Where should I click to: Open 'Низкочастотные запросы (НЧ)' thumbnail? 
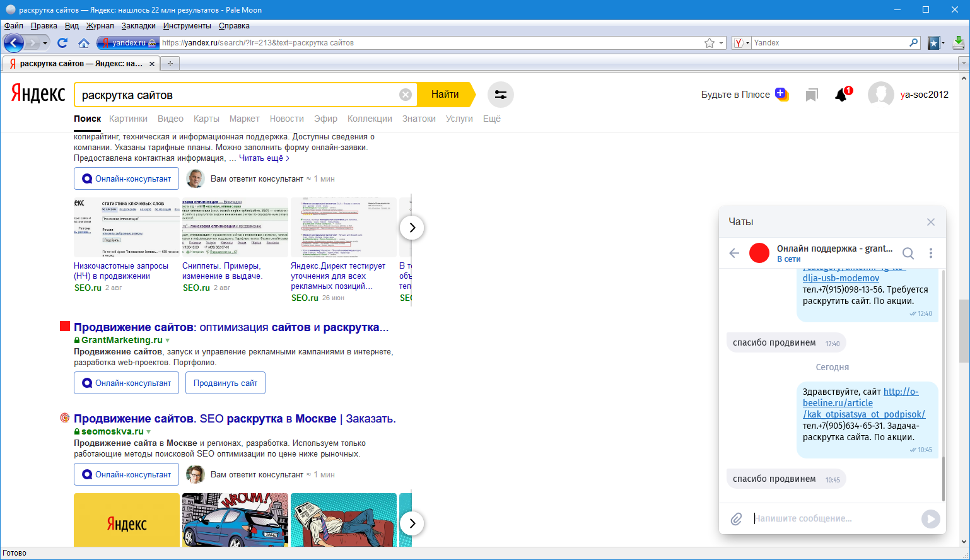[x=126, y=227]
